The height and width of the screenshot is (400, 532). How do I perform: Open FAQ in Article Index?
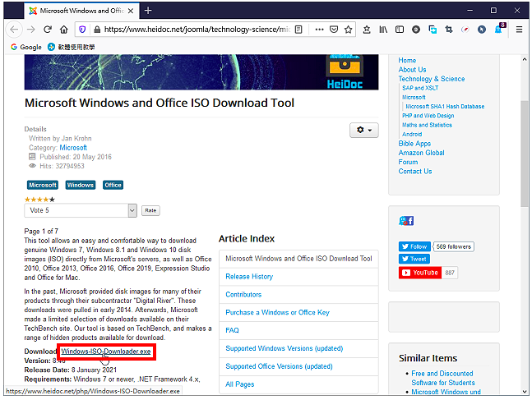pos(232,330)
